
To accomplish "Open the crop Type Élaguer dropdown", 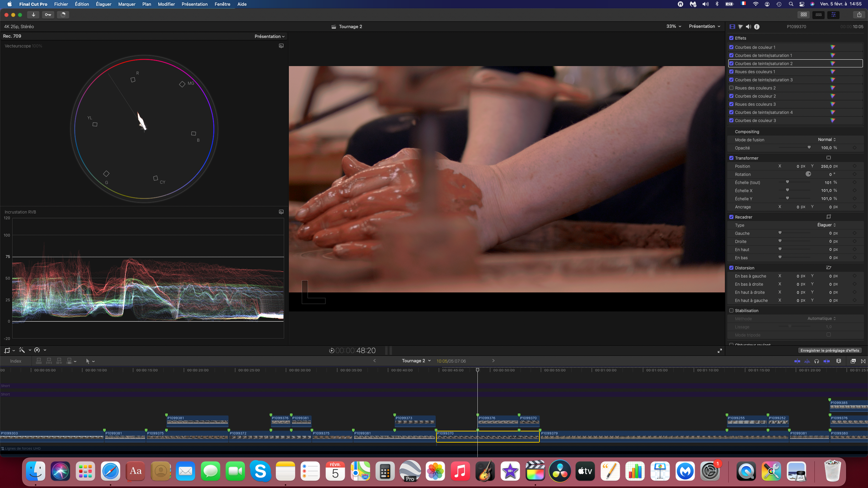I will click(826, 225).
